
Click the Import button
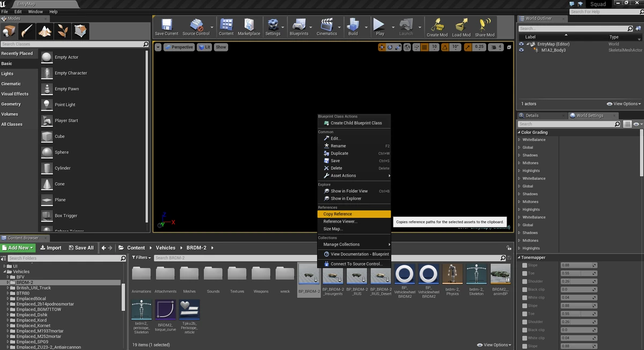coord(51,248)
